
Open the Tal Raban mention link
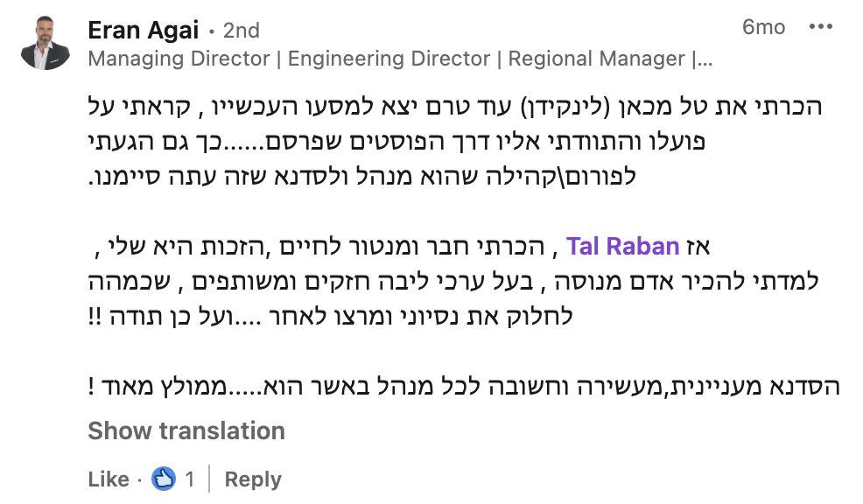(x=623, y=247)
